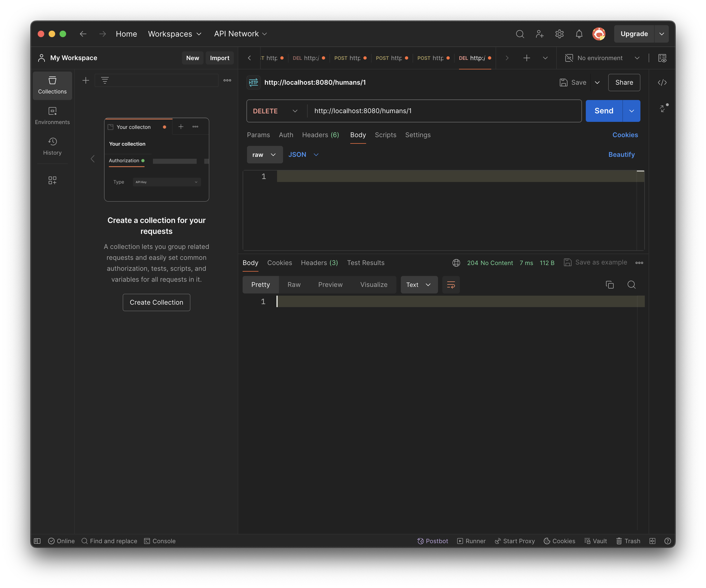Toggle the response line wrap button
Screen dimensions: 706x588
[x=451, y=285]
